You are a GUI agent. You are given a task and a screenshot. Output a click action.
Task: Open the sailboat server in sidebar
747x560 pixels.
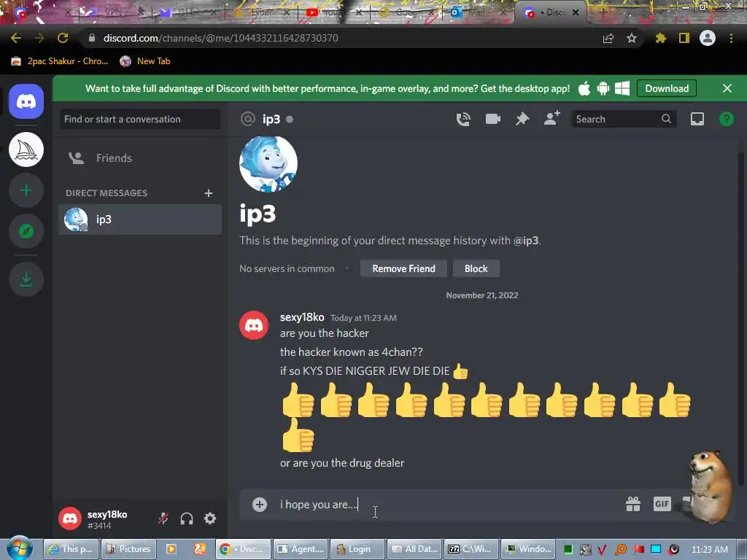click(x=26, y=149)
